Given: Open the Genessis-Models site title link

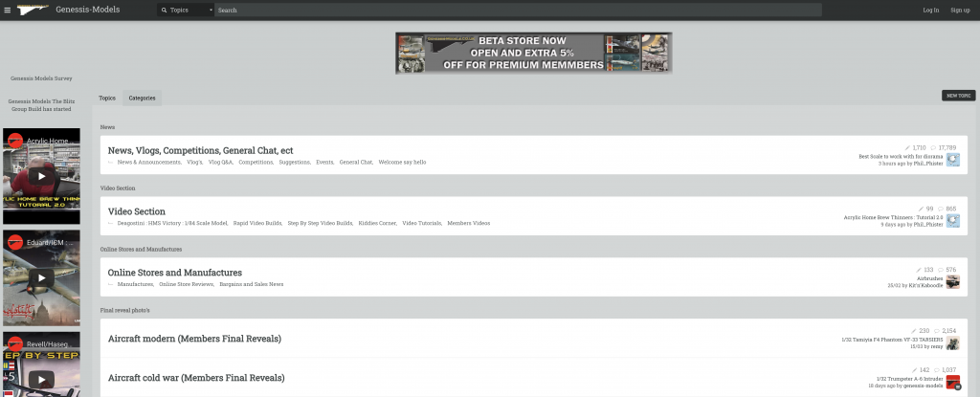Looking at the screenshot, I should point(87,10).
